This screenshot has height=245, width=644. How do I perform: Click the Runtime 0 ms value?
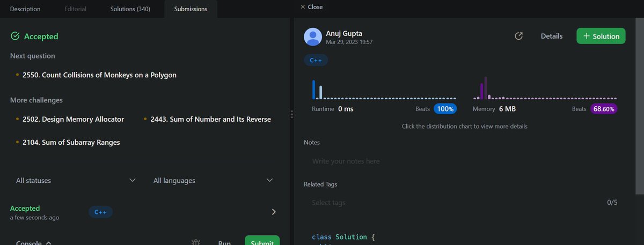point(346,109)
